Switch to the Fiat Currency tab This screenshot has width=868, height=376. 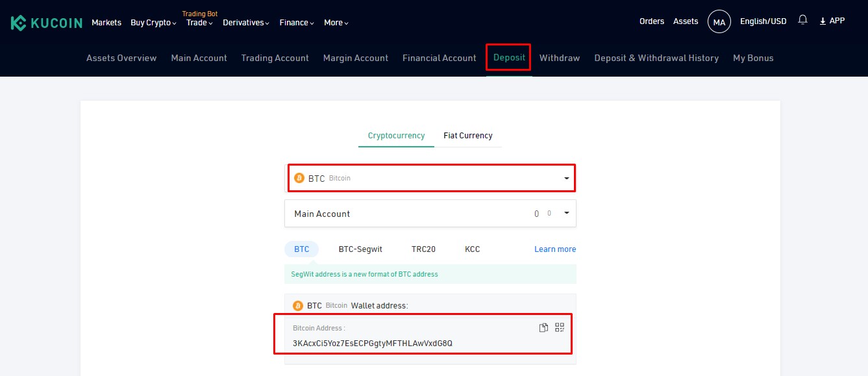[x=468, y=136]
